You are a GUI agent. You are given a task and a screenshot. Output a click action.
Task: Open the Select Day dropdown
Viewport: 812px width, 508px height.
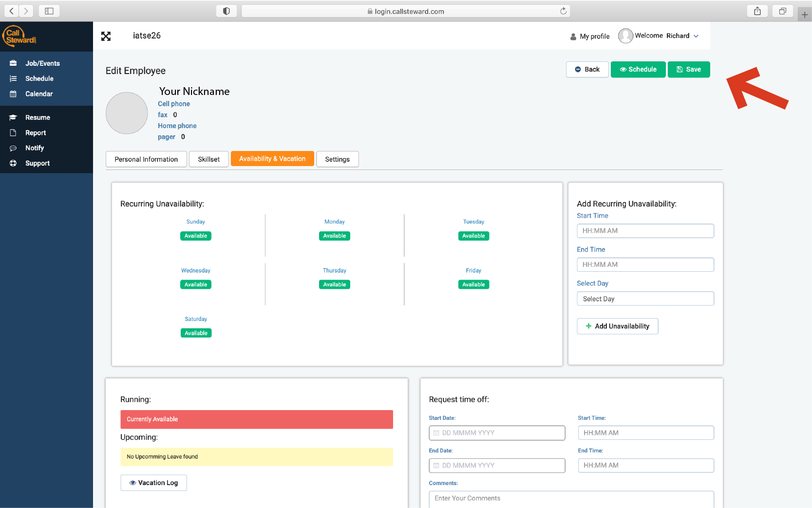click(645, 299)
